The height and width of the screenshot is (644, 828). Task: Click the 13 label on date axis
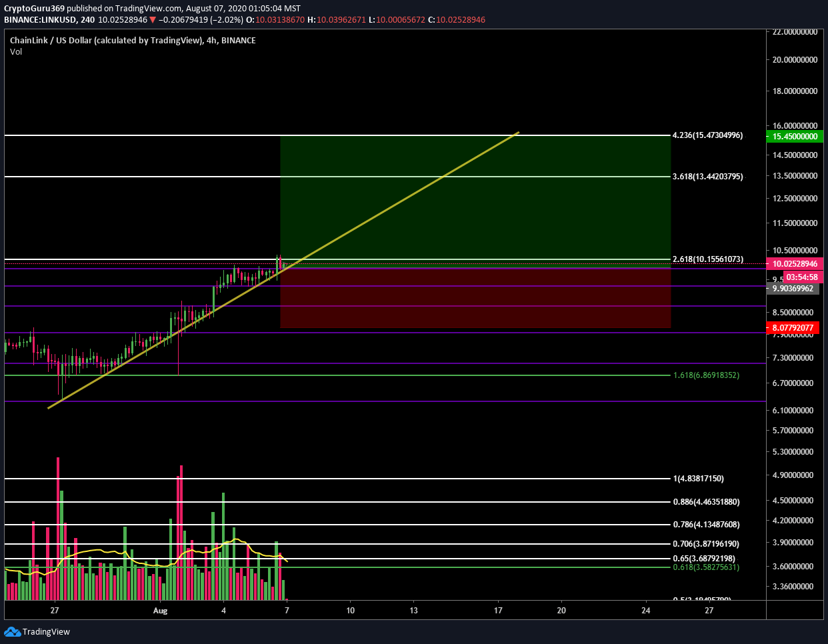point(414,611)
